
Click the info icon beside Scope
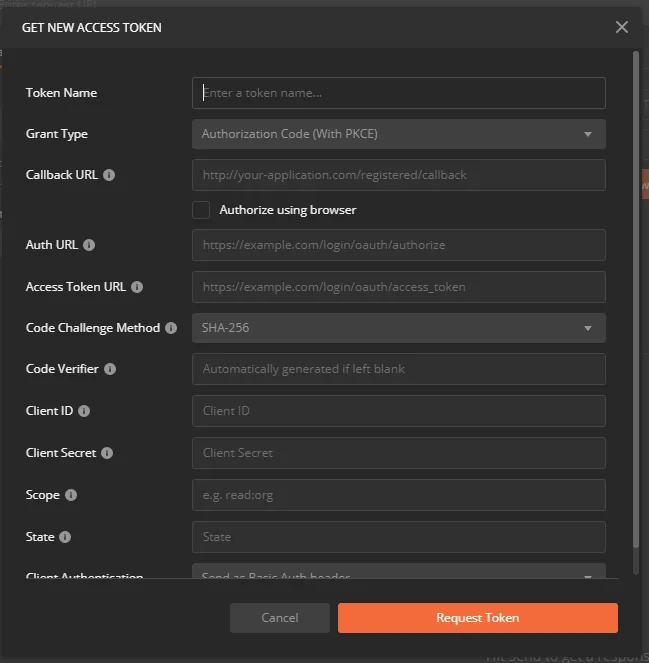[71, 495]
